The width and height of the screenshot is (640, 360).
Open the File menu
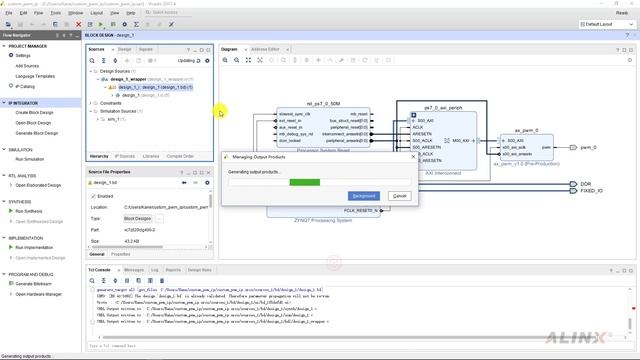[9, 13]
